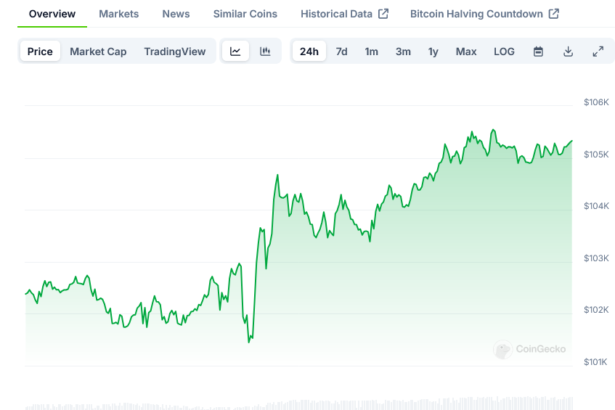Toggle LOG scale on chart
The width and height of the screenshot is (615, 410).
tap(504, 52)
